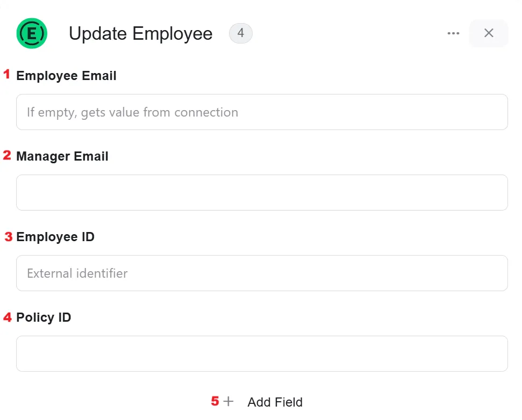Click the red number 1 annotation marker

6,74
